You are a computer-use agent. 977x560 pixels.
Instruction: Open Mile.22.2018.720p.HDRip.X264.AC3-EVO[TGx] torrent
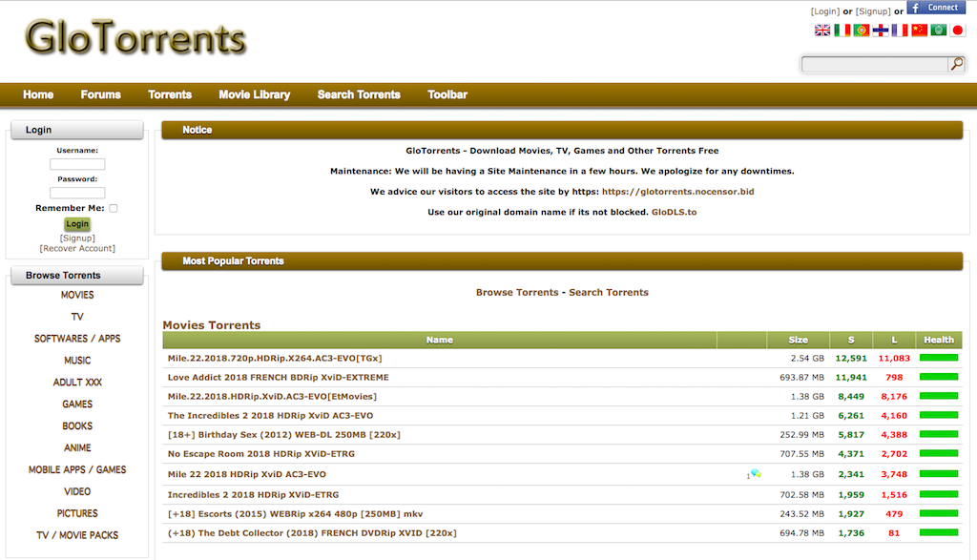(275, 358)
